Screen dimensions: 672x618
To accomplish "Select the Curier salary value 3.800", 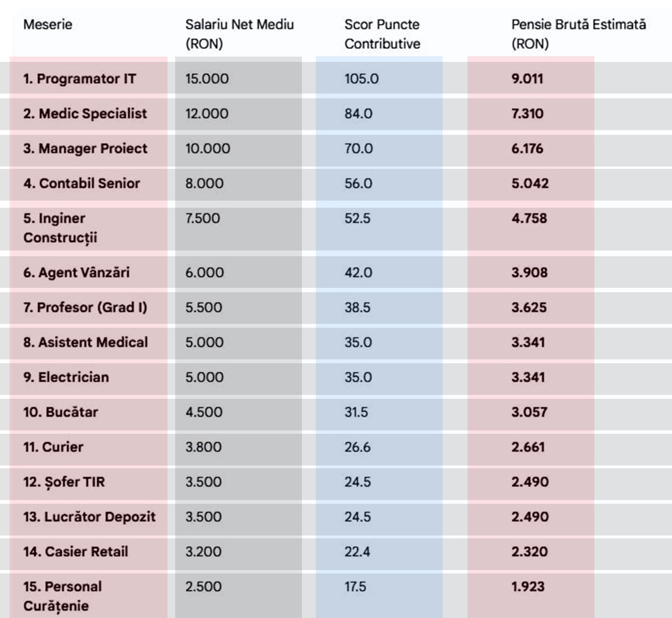I will pyautogui.click(x=204, y=447).
